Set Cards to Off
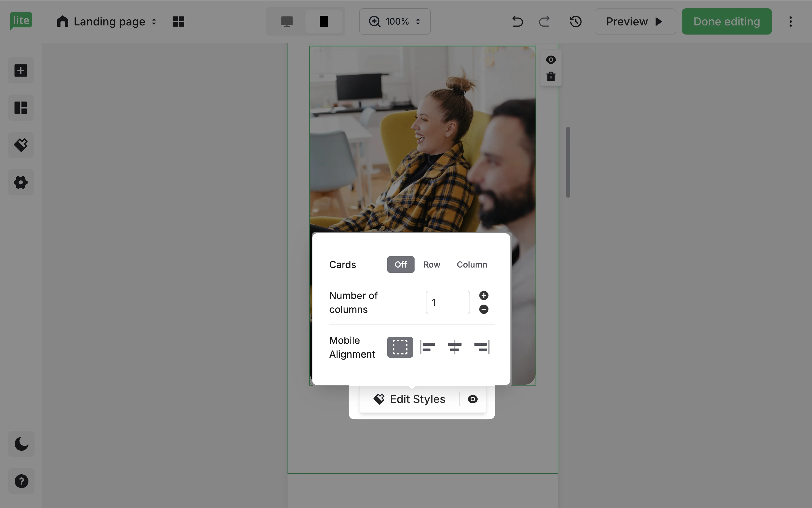The height and width of the screenshot is (508, 812). [x=400, y=265]
